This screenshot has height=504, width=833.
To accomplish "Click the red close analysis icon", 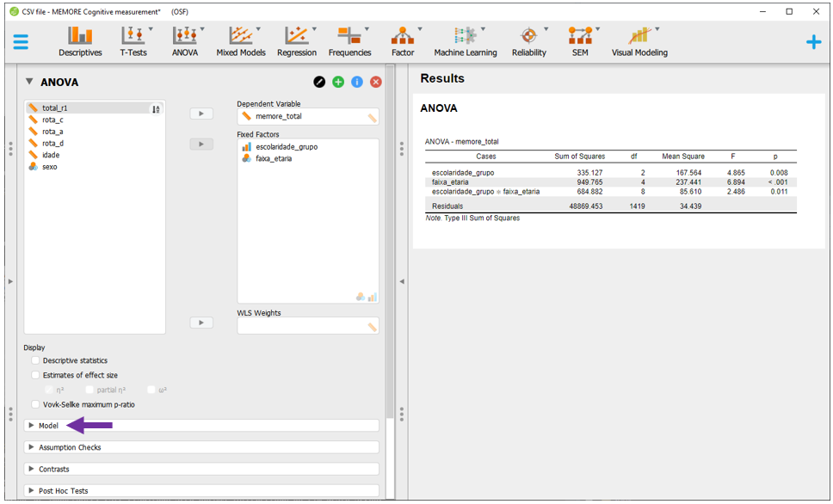I will tap(376, 82).
